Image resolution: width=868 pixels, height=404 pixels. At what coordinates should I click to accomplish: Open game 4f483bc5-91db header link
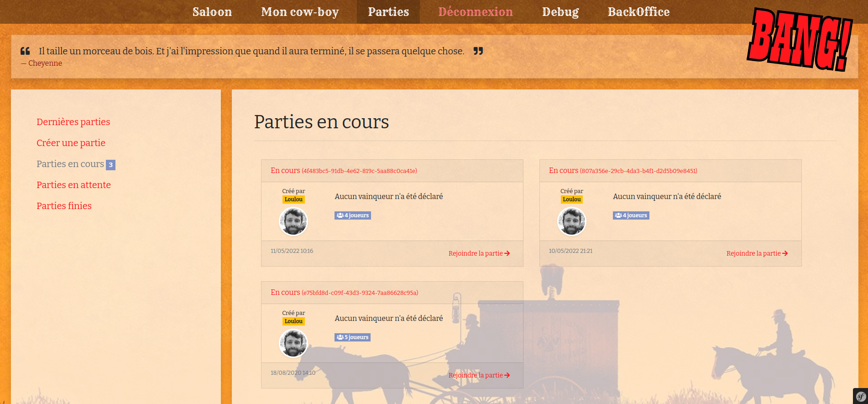click(344, 171)
